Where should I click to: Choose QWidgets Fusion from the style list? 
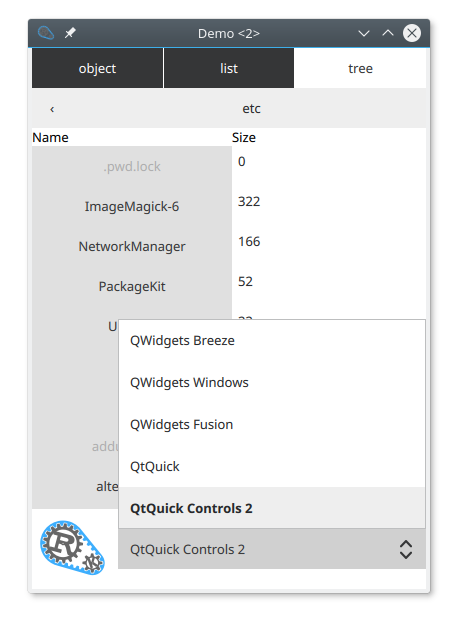pyautogui.click(x=272, y=424)
